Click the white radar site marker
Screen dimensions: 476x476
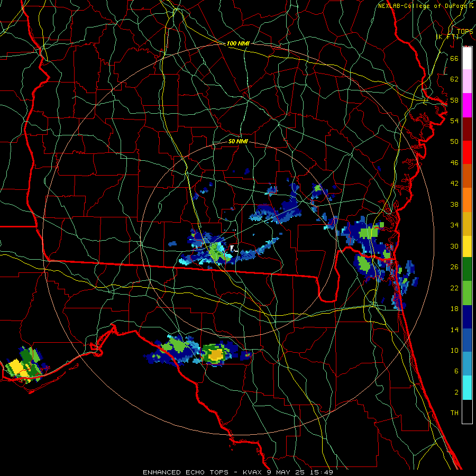pos(233,249)
